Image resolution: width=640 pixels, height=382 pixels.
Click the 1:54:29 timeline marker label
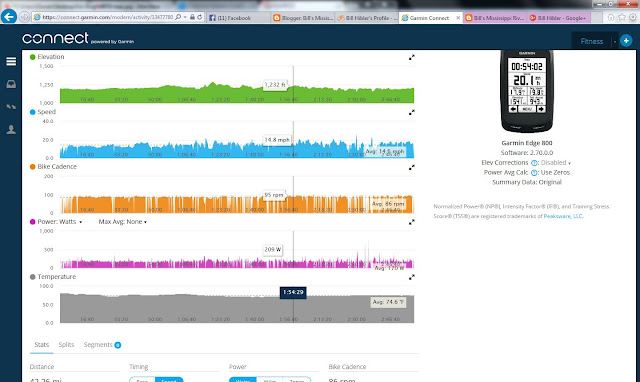tap(293, 292)
